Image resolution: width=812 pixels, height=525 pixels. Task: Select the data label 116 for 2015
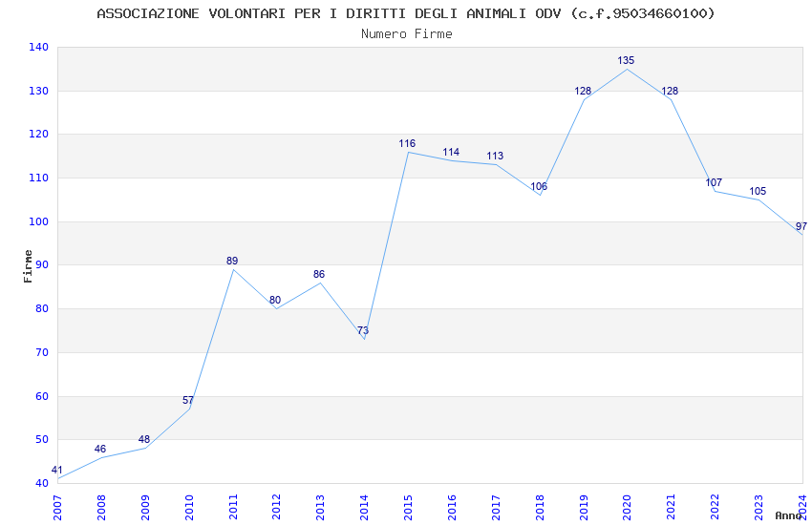pos(407,143)
